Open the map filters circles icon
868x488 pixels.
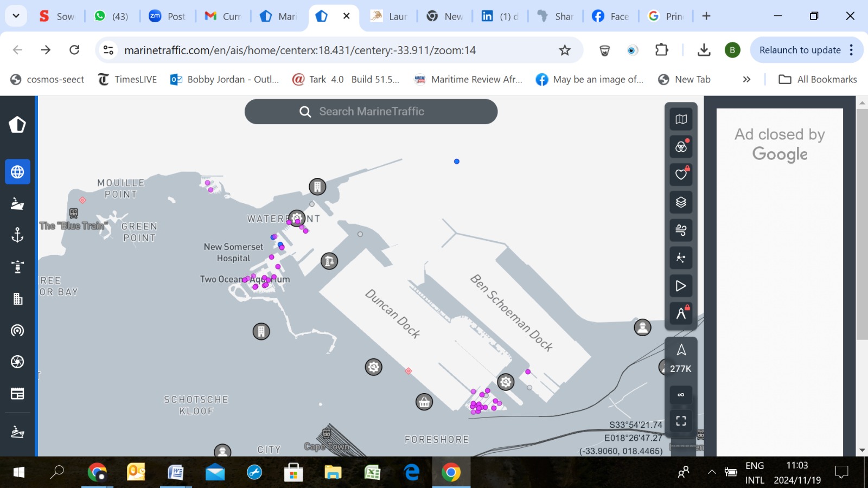(x=681, y=147)
